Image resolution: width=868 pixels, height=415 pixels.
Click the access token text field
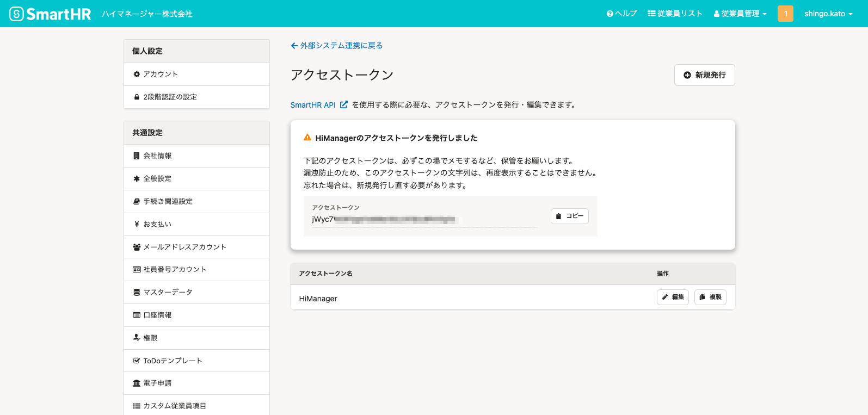click(x=424, y=220)
